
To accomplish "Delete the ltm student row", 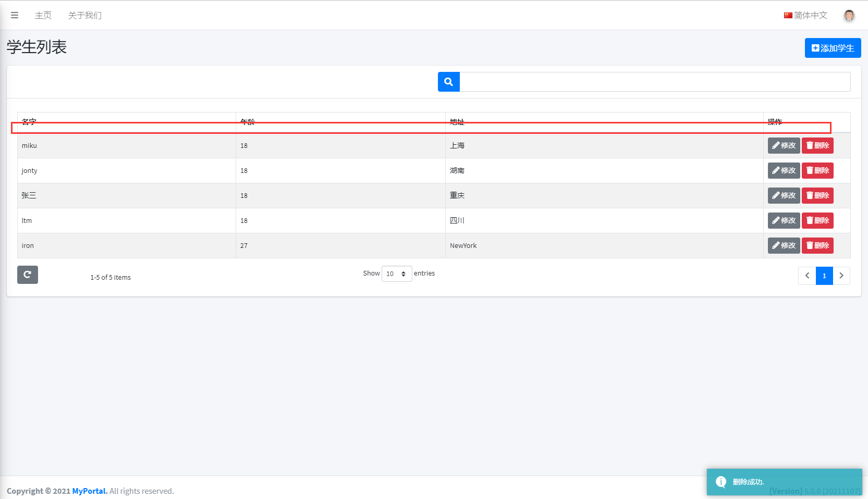I will coord(817,220).
